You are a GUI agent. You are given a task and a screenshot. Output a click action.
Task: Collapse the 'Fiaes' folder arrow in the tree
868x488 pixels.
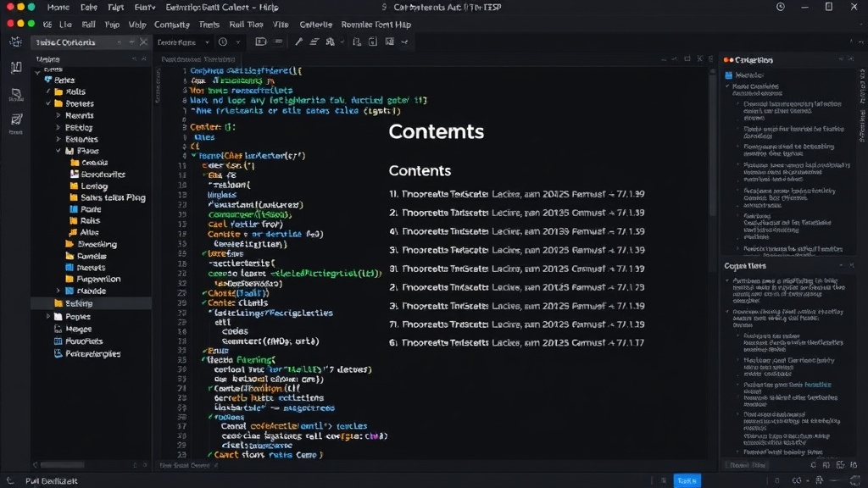(58, 151)
